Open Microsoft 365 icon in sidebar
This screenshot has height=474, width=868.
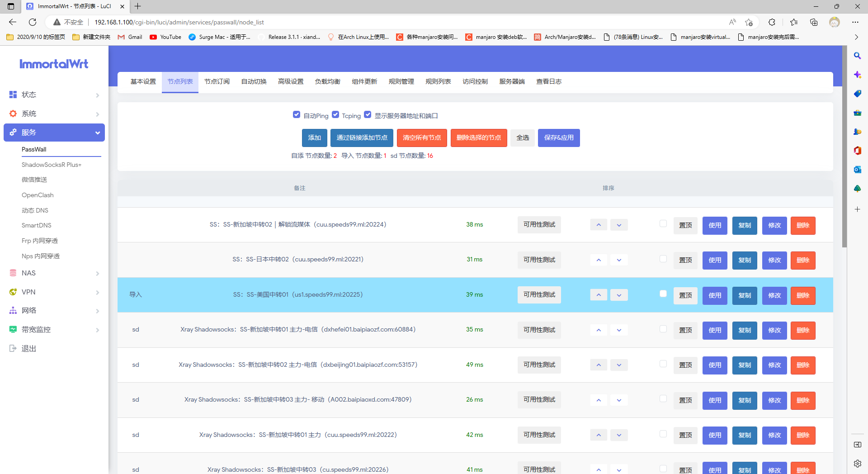tap(857, 151)
